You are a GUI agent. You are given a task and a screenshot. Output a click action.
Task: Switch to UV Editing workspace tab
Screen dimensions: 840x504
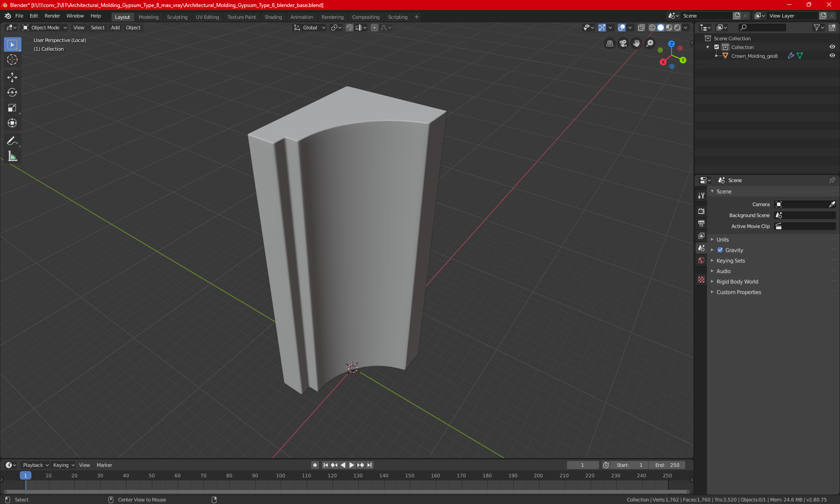pos(207,17)
